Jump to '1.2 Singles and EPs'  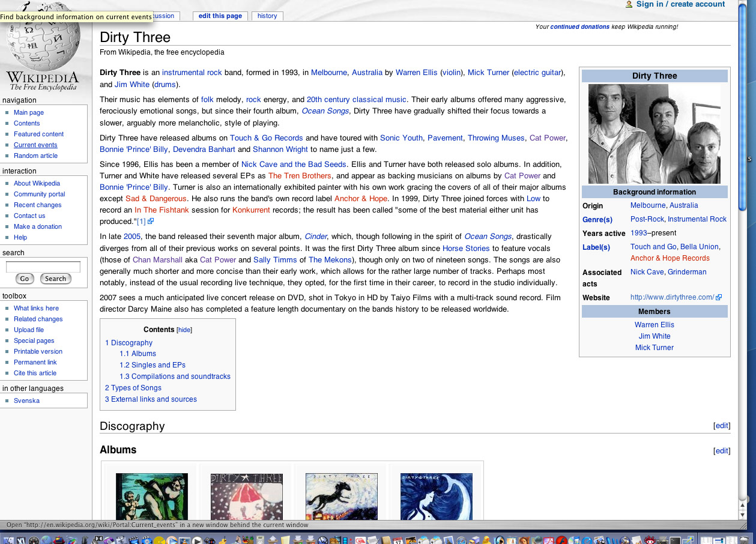[x=153, y=365]
